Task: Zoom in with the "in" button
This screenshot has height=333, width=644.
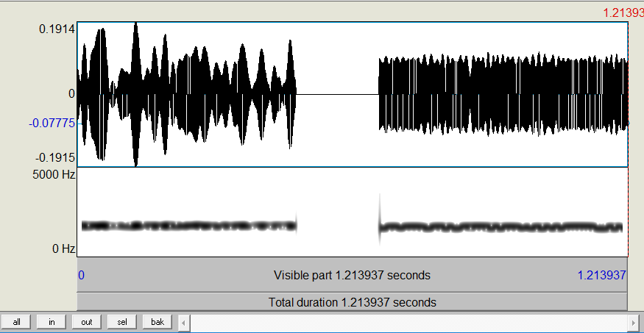Action: pyautogui.click(x=52, y=322)
